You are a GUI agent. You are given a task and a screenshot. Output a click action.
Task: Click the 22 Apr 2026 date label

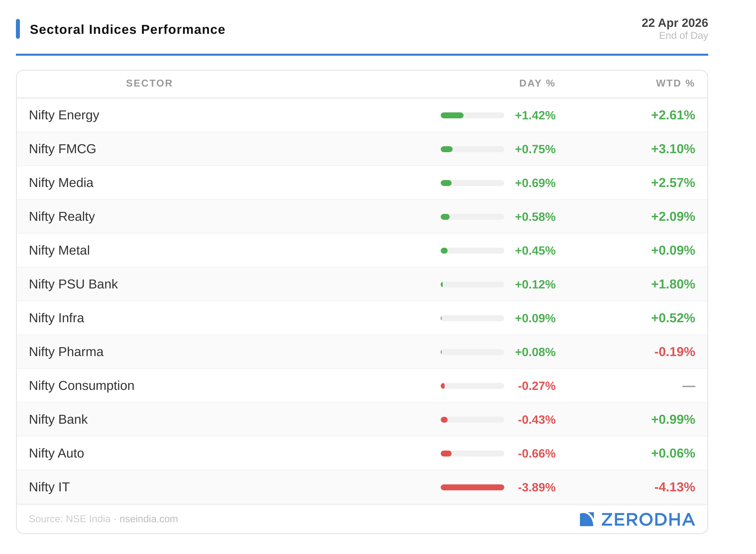[x=674, y=23]
